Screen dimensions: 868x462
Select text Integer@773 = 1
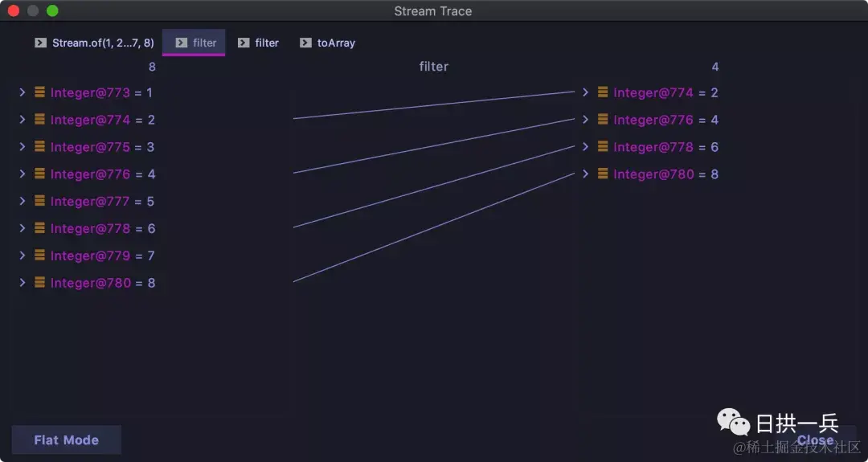point(101,92)
